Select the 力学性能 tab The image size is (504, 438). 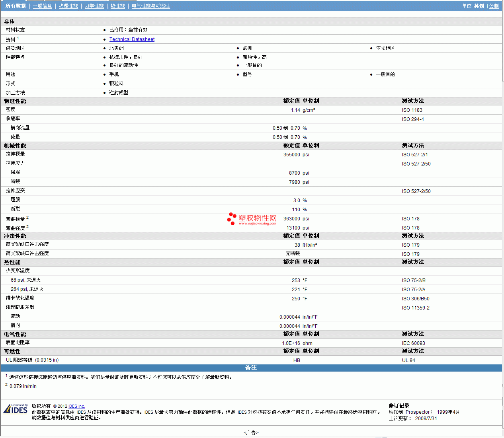tap(94, 6)
